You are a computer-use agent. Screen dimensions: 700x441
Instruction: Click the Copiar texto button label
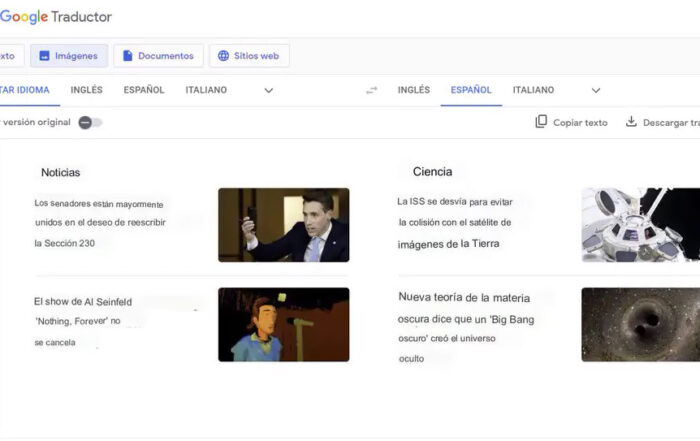580,122
